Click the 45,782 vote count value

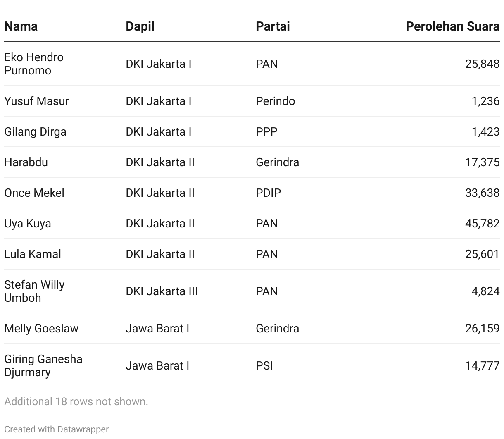coord(482,223)
